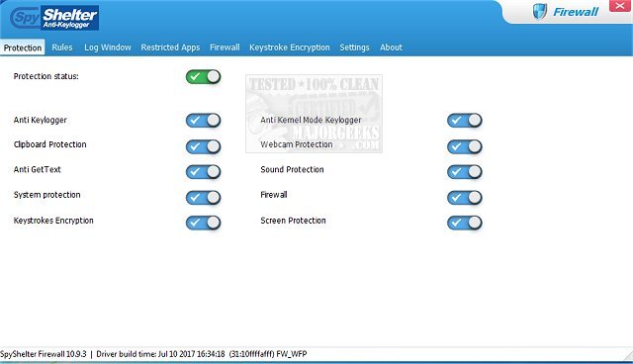This screenshot has width=633, height=364.
Task: Toggle the Sound Protection switch
Action: tap(465, 172)
